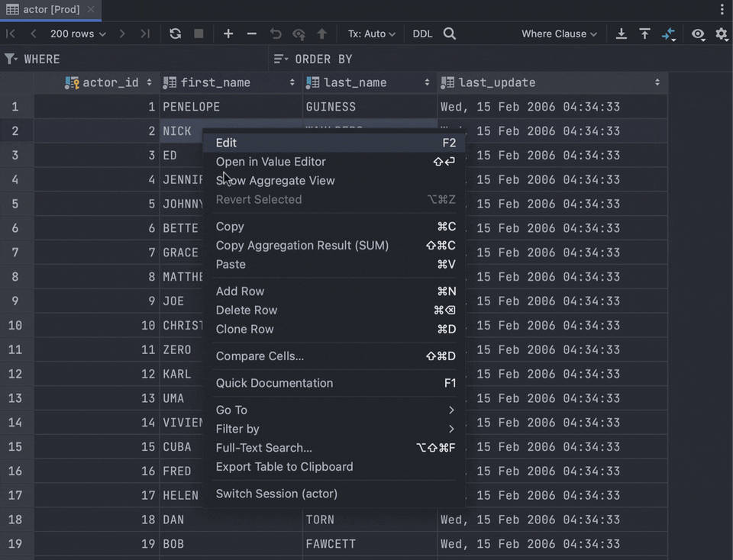733x560 pixels.
Task: Jump to the first page of rows
Action: pyautogui.click(x=10, y=34)
